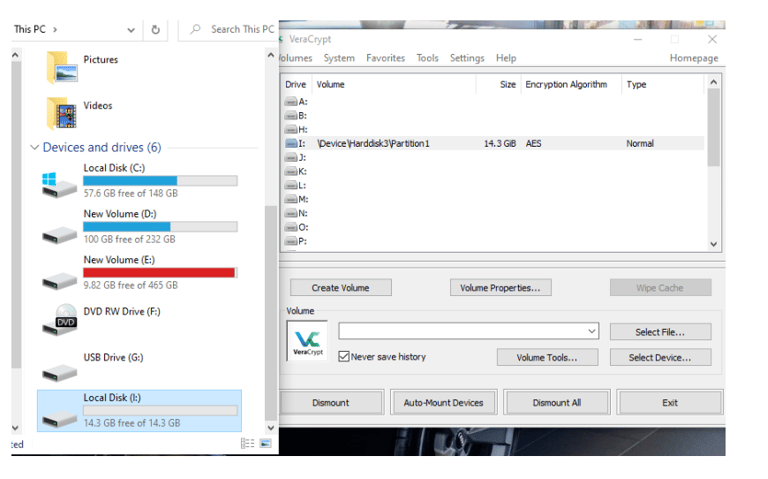Click the Dismount All button
Viewport: 768px width, 479px height.
coord(557,402)
